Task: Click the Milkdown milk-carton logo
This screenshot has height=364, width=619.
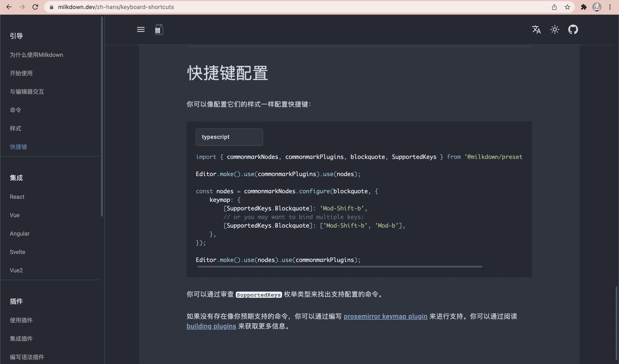Action: click(x=159, y=29)
